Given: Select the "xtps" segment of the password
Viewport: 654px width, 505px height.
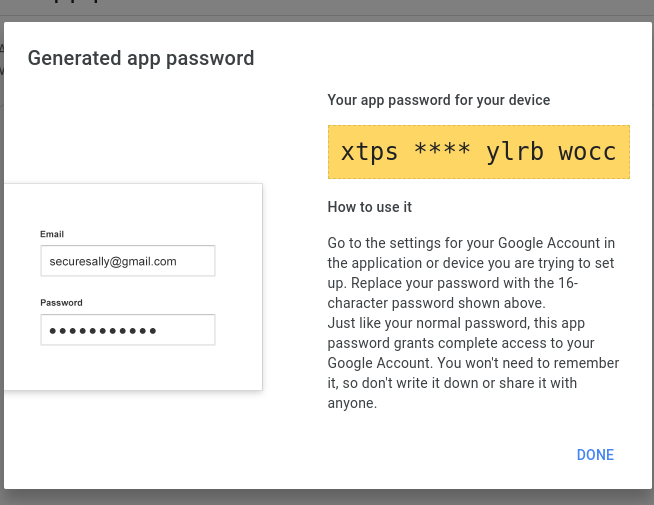Looking at the screenshot, I should click(369, 153).
